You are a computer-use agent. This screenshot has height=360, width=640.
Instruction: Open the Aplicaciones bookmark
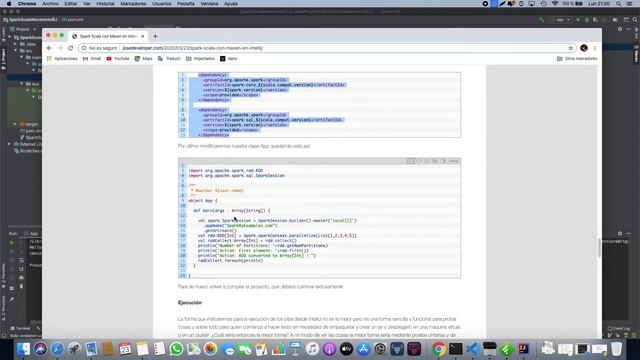[x=62, y=59]
